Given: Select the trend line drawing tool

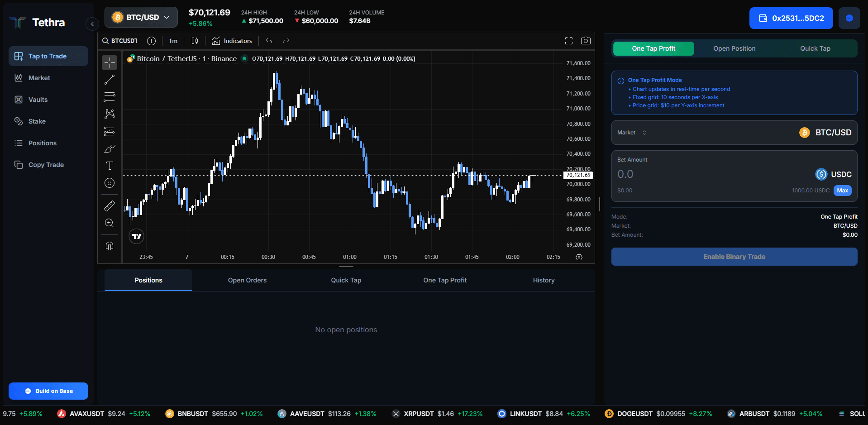Looking at the screenshot, I should point(110,80).
